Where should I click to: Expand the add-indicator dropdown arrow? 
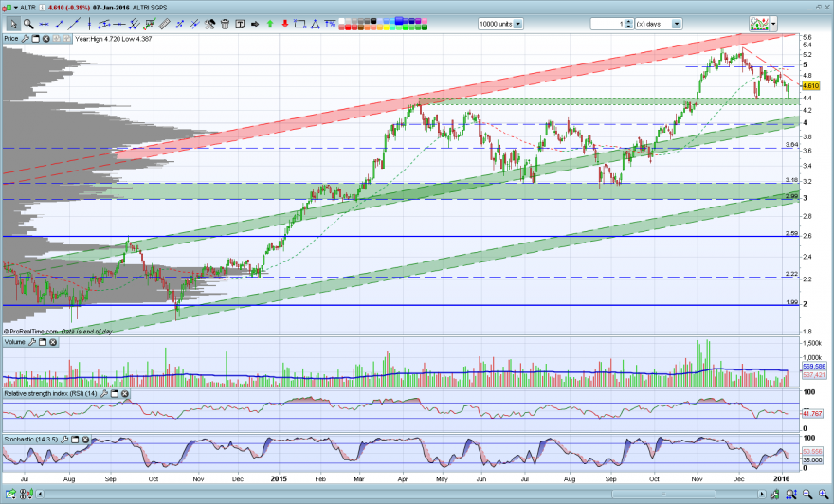tap(773, 24)
